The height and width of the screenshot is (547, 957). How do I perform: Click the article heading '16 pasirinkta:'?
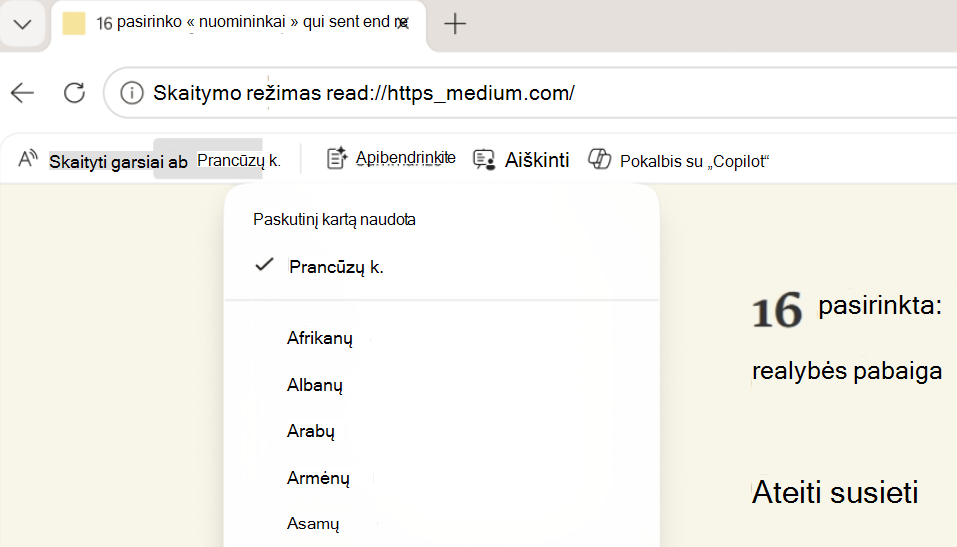tap(847, 309)
